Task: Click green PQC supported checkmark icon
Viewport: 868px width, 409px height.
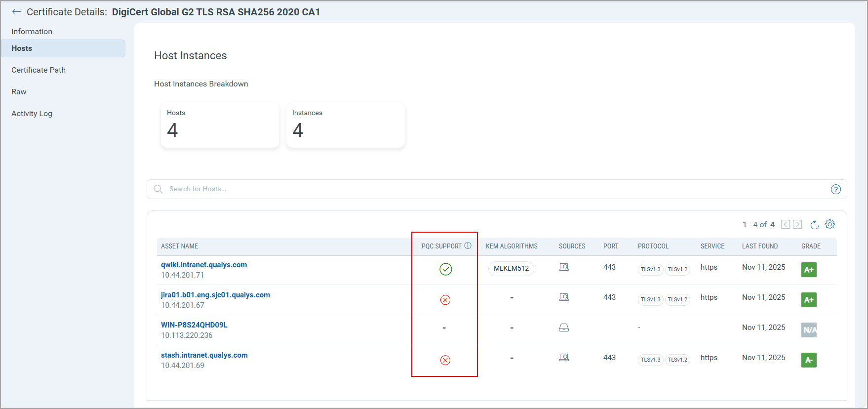Action: pyautogui.click(x=445, y=269)
